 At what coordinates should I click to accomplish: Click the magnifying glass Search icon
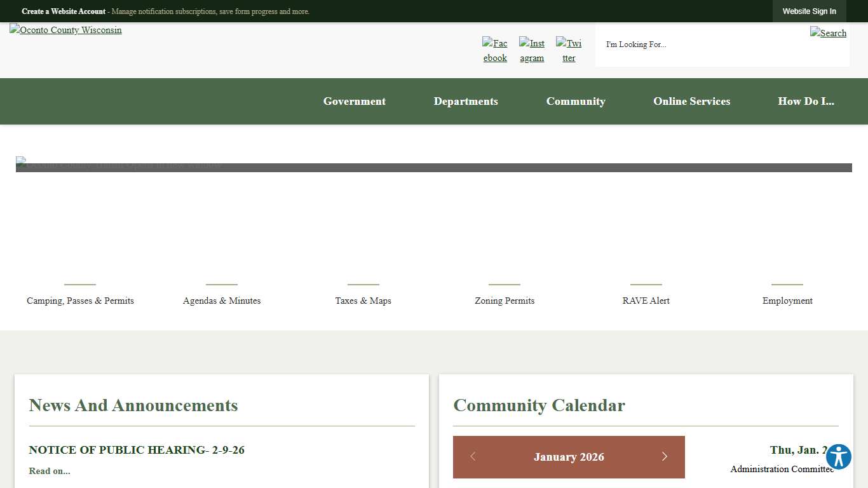(828, 32)
